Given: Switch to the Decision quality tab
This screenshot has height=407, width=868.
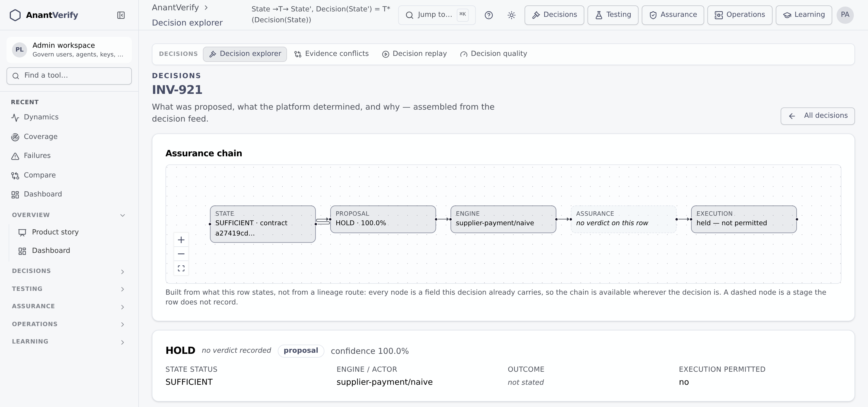Looking at the screenshot, I should click(x=494, y=54).
